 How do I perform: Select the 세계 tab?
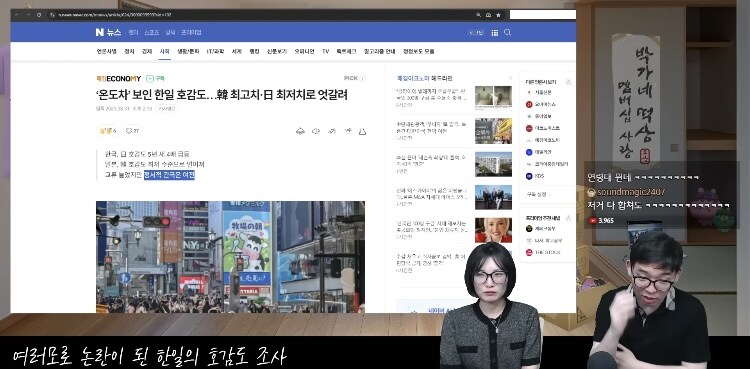pyautogui.click(x=237, y=51)
